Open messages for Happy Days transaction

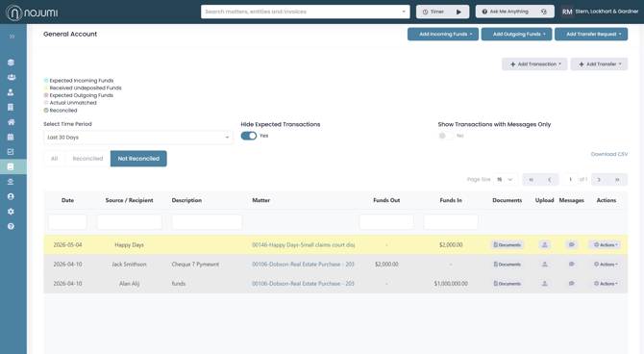571,244
